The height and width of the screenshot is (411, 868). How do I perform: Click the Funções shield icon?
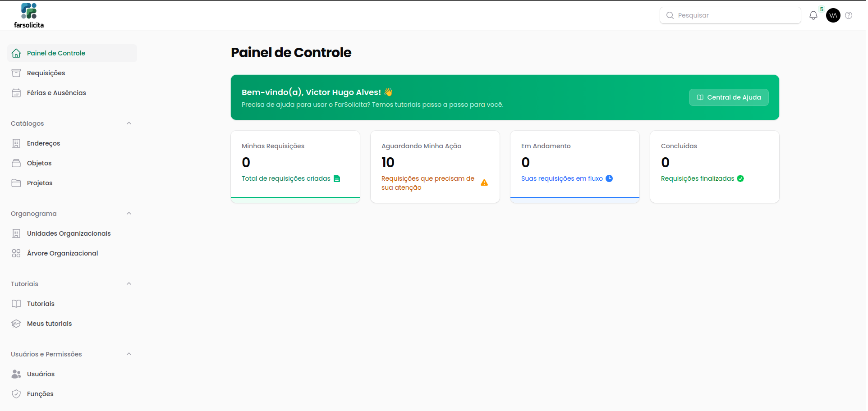tap(16, 394)
